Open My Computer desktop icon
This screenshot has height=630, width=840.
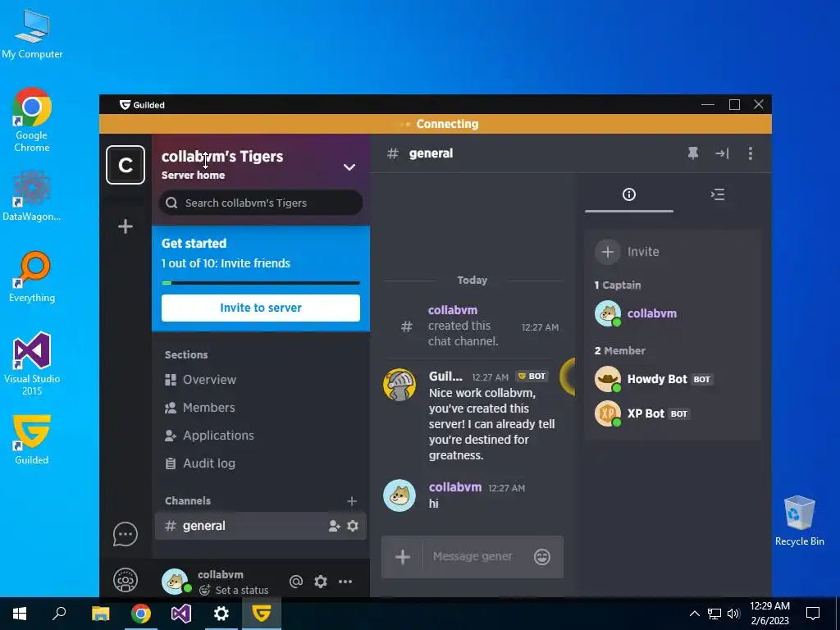32,34
